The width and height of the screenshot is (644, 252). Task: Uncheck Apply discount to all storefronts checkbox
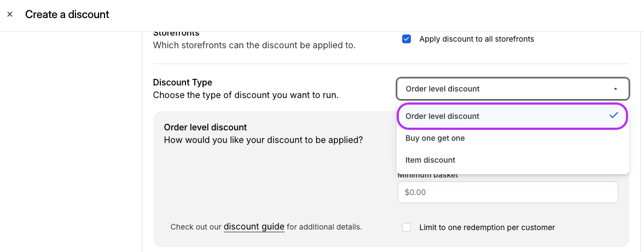(406, 39)
